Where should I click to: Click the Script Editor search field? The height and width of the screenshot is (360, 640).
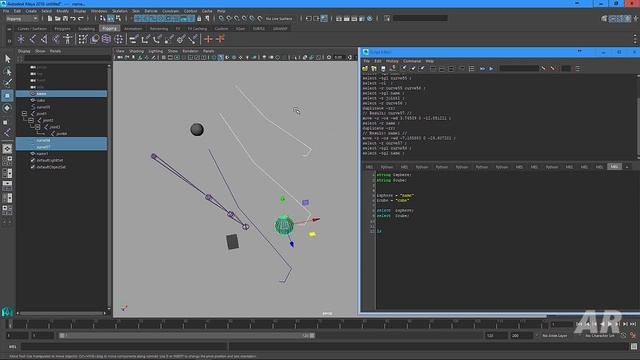519,69
